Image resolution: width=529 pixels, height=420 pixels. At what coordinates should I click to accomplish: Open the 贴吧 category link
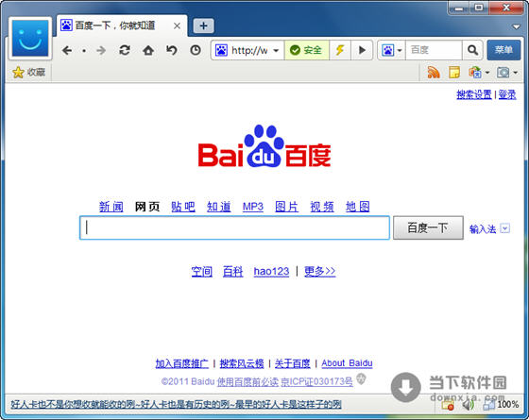(183, 207)
